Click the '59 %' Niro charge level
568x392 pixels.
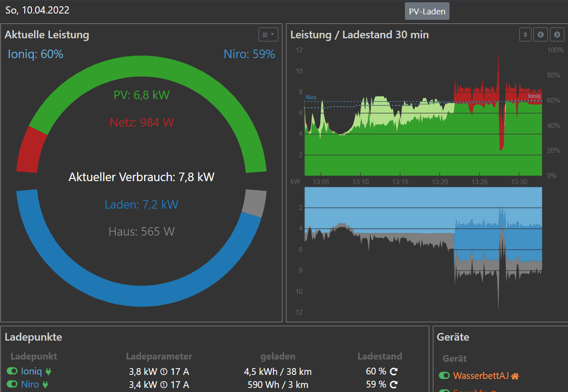tap(376, 385)
